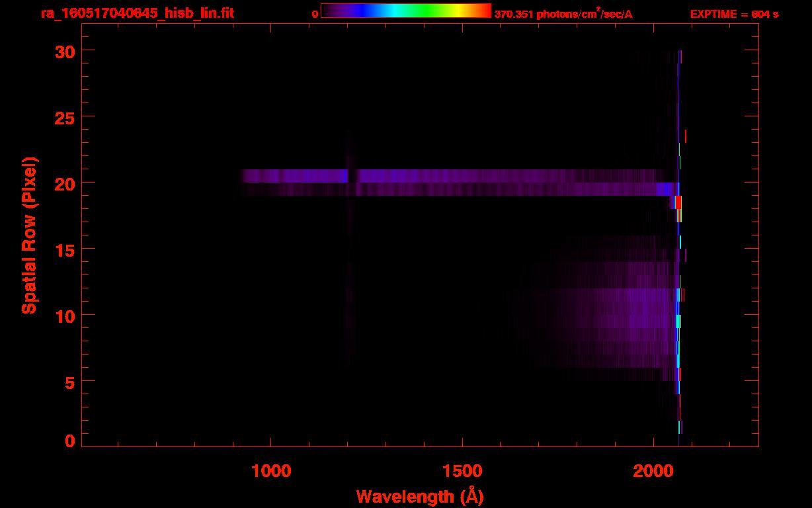812x508 pixels.
Task: Click the red saturated pixel near row 18
Action: [678, 202]
